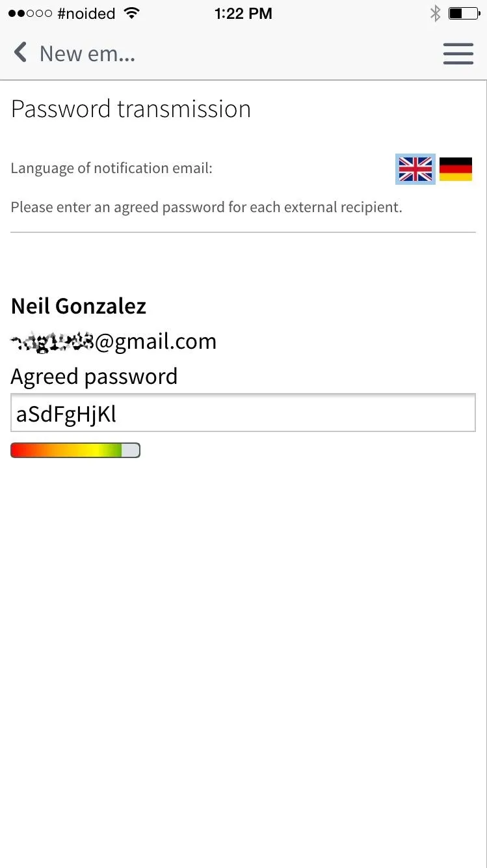The height and width of the screenshot is (868, 487).
Task: Tap the Bluetooth status icon
Action: click(x=435, y=13)
